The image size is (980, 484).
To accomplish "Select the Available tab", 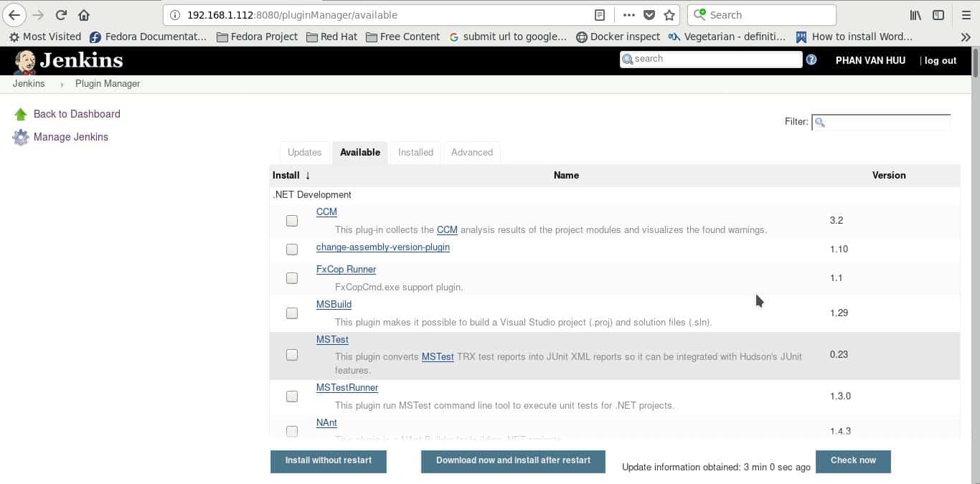I will [x=360, y=152].
